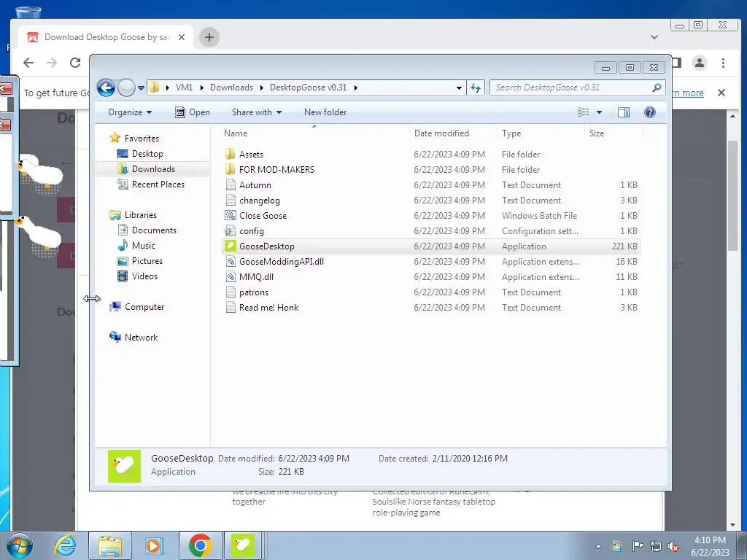
Task: Open the Windows Start menu
Action: click(x=20, y=545)
